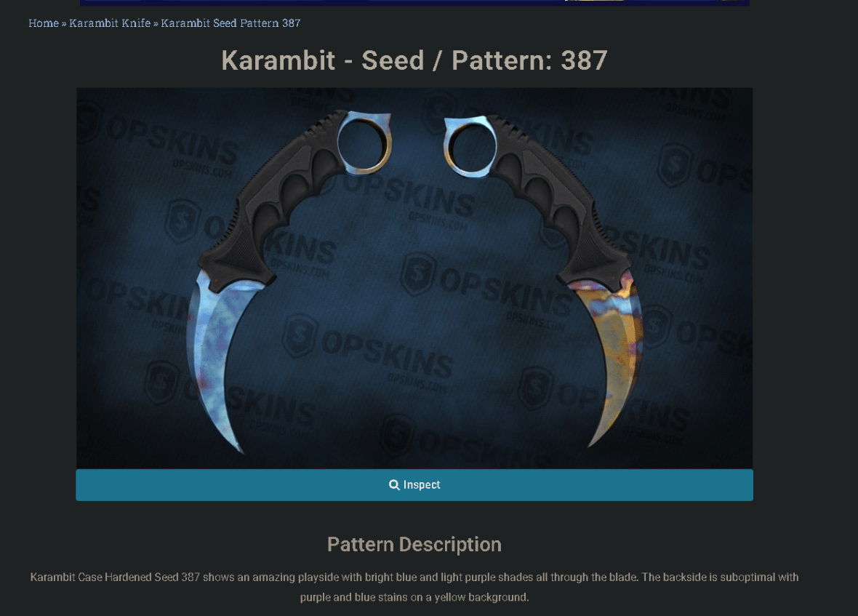Image resolution: width=858 pixels, height=616 pixels.
Task: Click the right karambit's finger ring
Action: (x=470, y=147)
